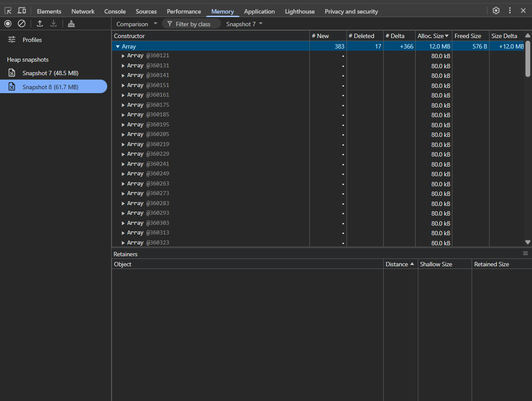This screenshot has width=532, height=401.
Task: Sort by Freed Size column header
Action: pyautogui.click(x=471, y=36)
